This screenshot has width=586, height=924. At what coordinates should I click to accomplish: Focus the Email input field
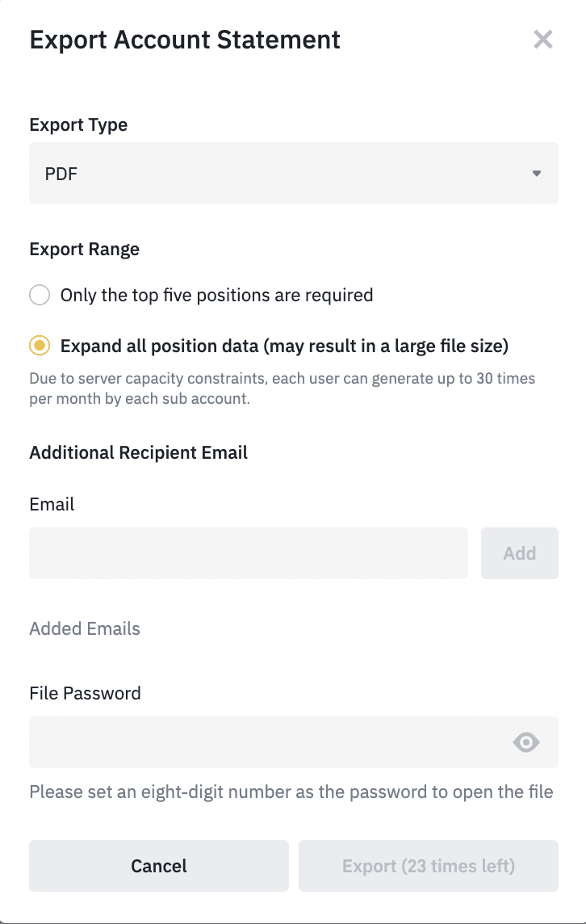point(249,553)
